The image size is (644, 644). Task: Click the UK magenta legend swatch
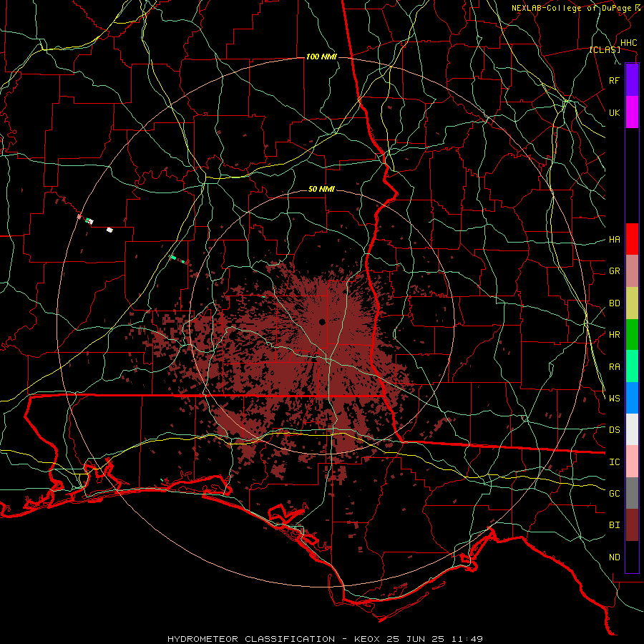click(632, 112)
